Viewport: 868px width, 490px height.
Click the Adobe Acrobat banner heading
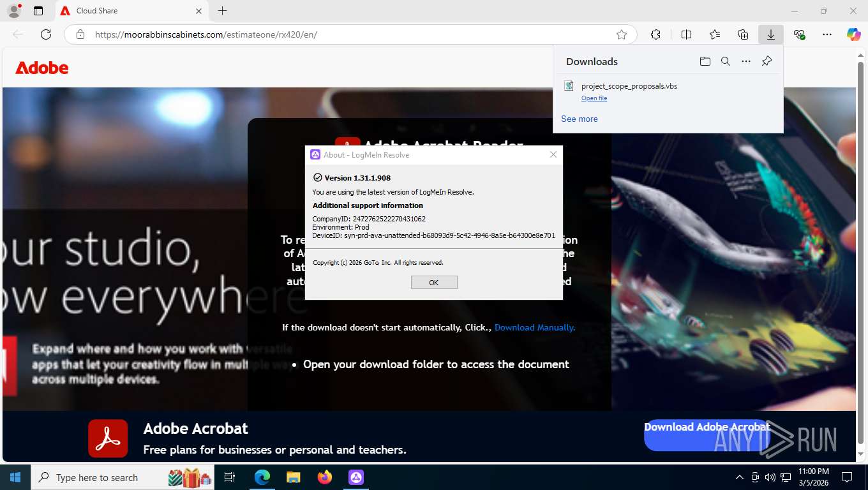tap(195, 429)
